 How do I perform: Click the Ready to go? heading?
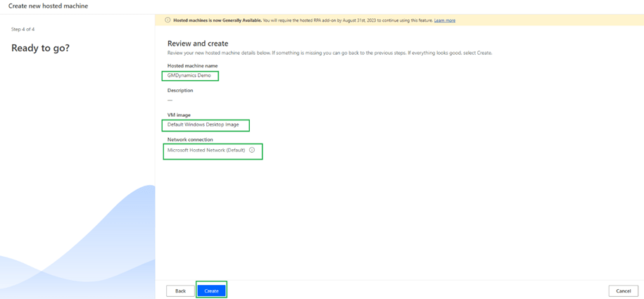pos(40,48)
